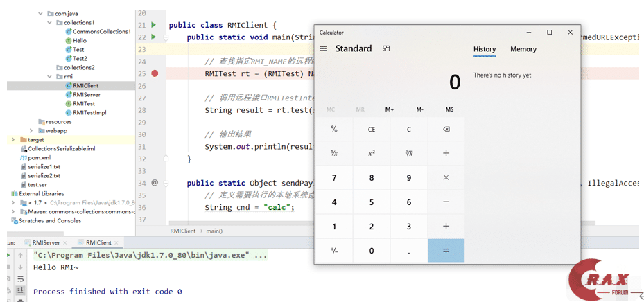Close the RMIClient run tab
The image size is (644, 302).
click(117, 243)
